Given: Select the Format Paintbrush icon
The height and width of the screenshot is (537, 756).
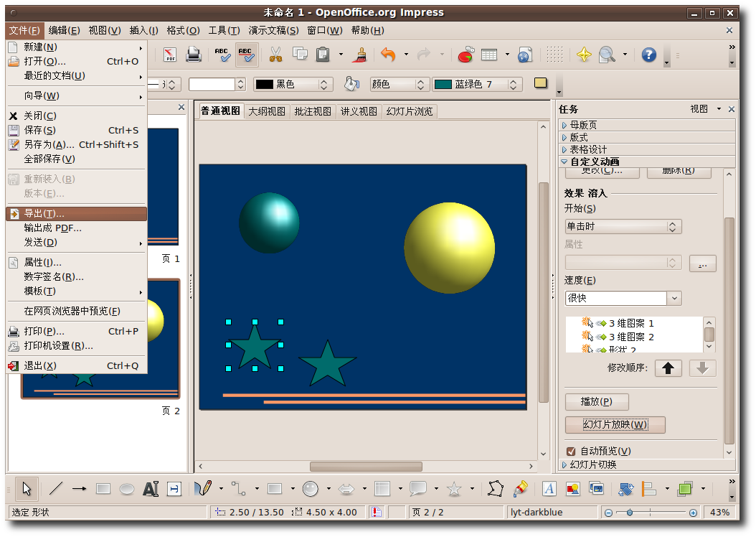Looking at the screenshot, I should tap(359, 55).
